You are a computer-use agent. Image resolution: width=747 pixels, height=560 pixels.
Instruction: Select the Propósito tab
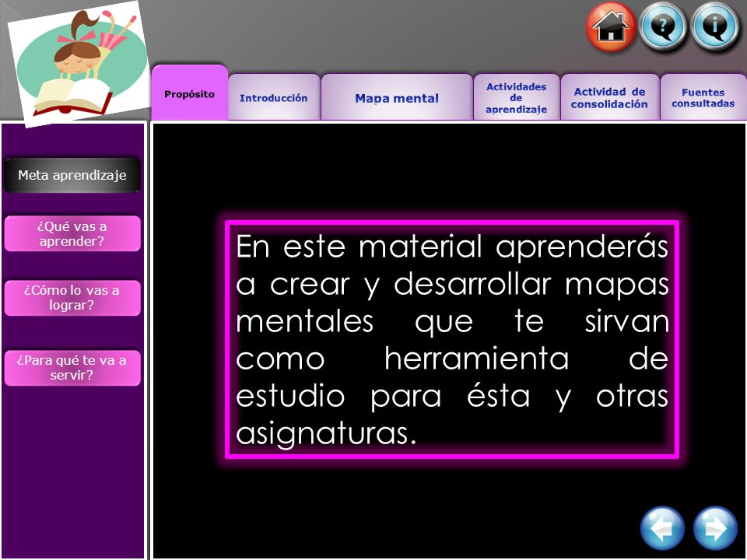[190, 93]
